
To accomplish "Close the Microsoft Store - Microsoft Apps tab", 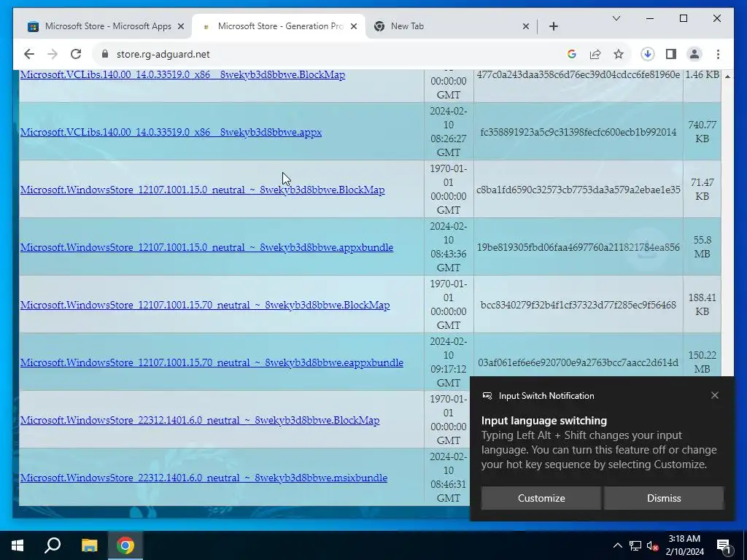I will (x=181, y=26).
